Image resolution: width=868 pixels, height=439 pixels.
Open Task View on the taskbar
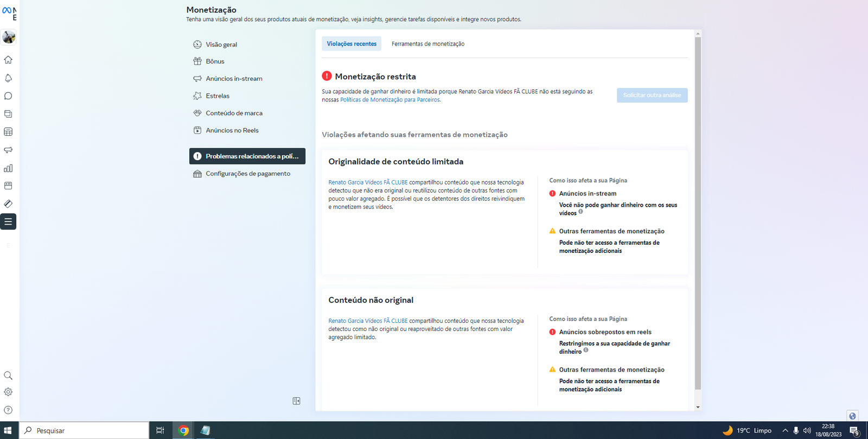[x=160, y=430]
